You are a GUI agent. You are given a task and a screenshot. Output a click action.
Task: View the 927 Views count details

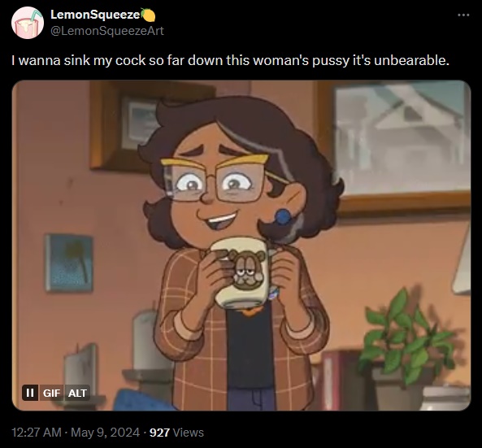point(176,433)
